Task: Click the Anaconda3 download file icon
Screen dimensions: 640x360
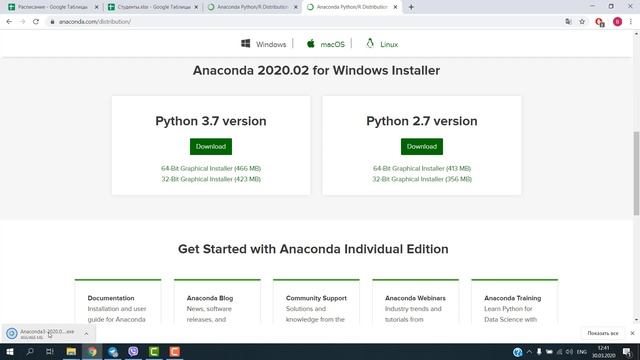Action: pyautogui.click(x=11, y=333)
